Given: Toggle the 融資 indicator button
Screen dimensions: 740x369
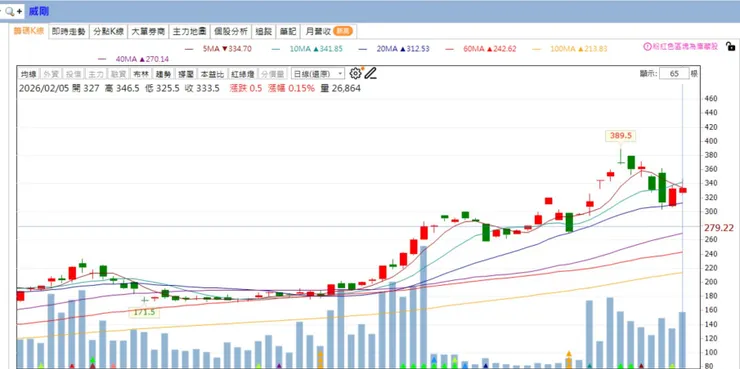Looking at the screenshot, I should (x=118, y=74).
